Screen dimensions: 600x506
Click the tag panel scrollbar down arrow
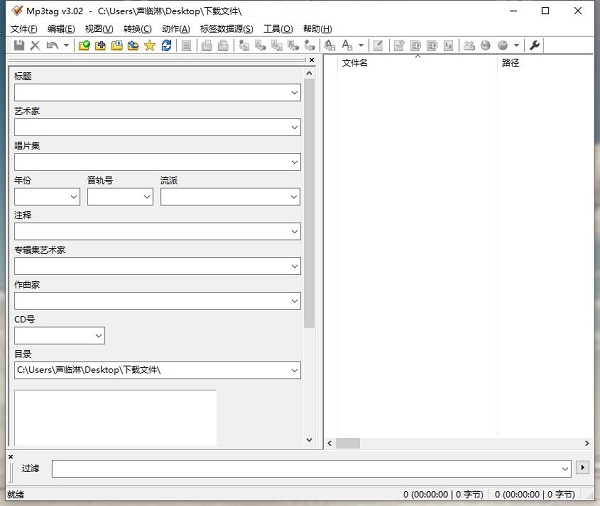309,440
